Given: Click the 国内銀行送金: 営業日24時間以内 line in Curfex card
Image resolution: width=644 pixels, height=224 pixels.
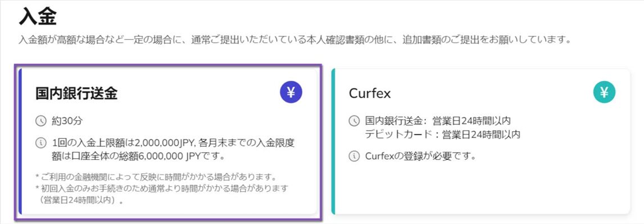Looking at the screenshot, I should 438,121.
